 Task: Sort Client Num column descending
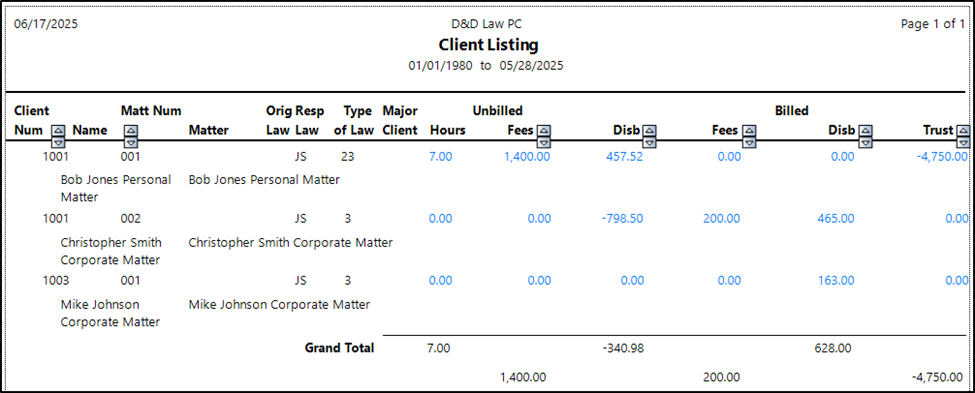(58, 142)
